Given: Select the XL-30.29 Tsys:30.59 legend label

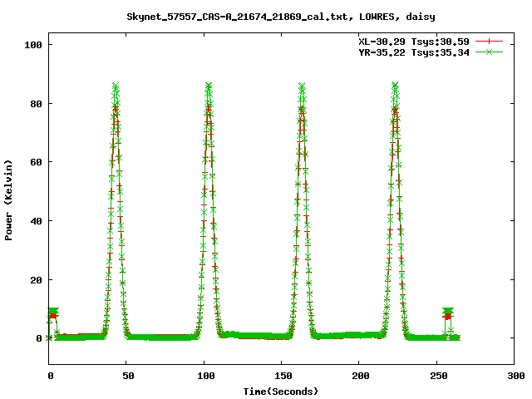Looking at the screenshot, I should (413, 41).
